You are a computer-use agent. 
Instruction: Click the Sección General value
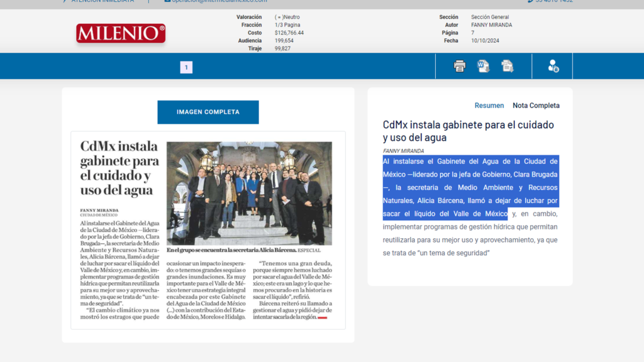click(x=490, y=17)
